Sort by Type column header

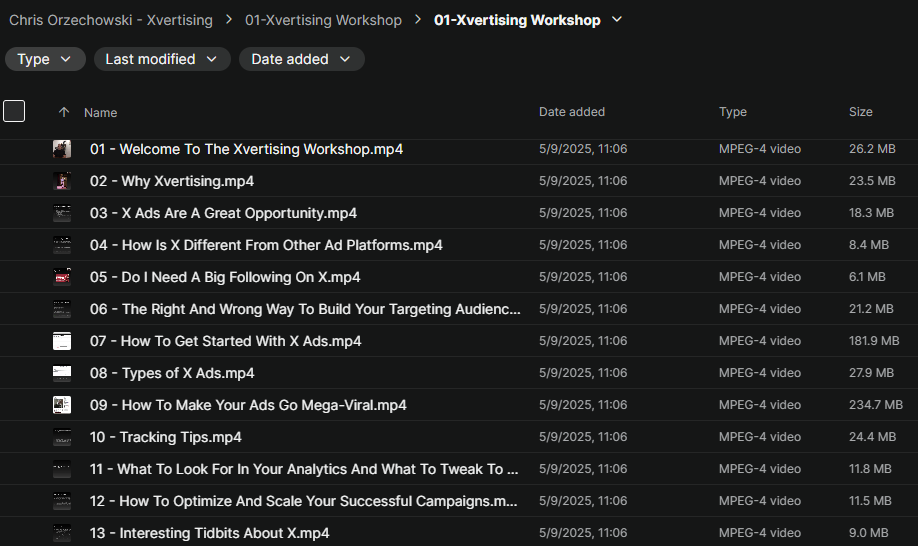tap(732, 112)
